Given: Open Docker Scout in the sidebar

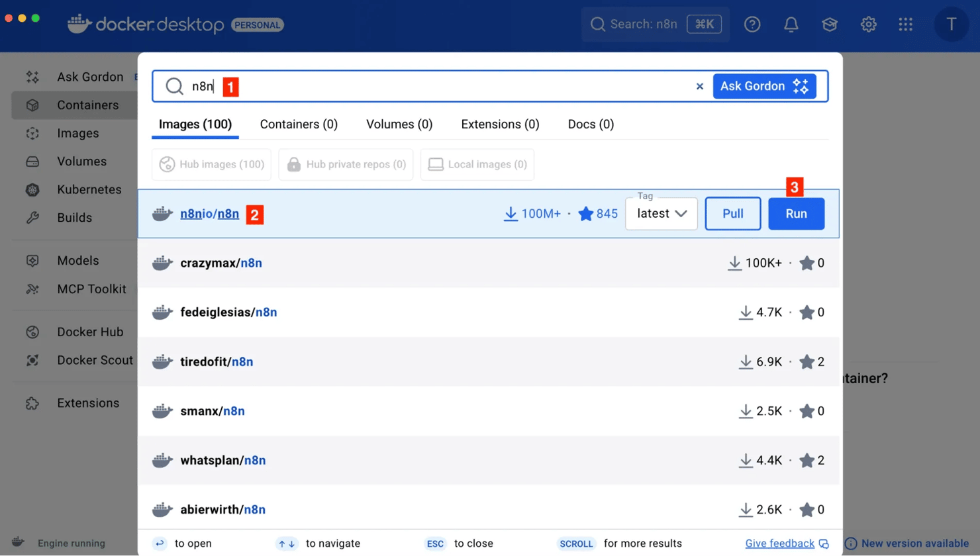Looking at the screenshot, I should (94, 360).
